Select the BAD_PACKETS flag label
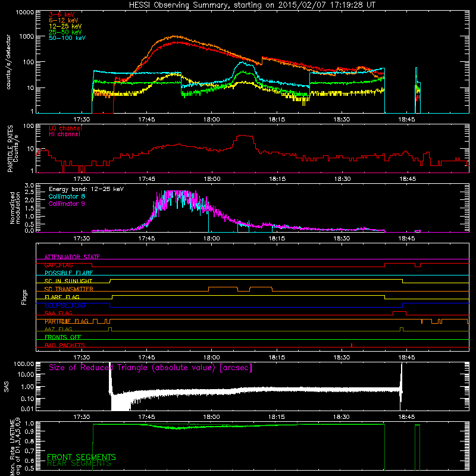This screenshot has height=476, width=476. (65, 345)
